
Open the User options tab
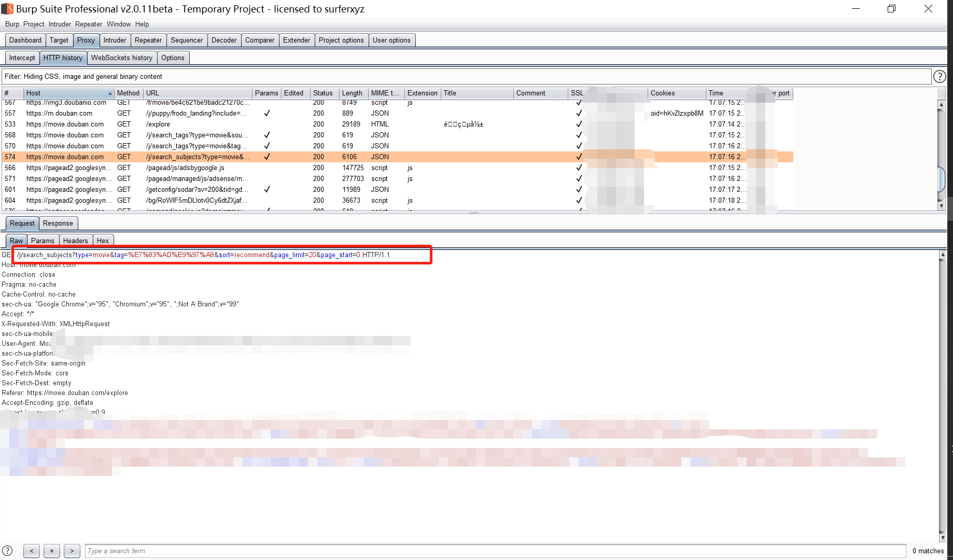pos(391,40)
